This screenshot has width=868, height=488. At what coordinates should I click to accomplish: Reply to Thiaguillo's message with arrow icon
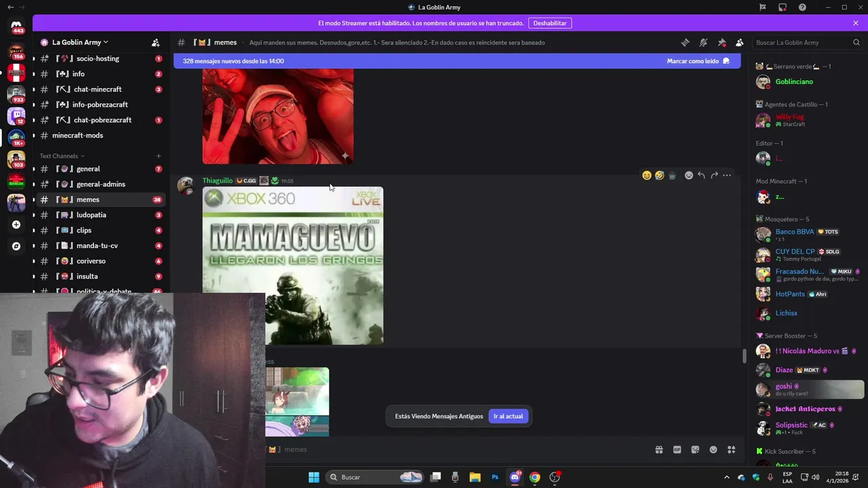point(701,176)
